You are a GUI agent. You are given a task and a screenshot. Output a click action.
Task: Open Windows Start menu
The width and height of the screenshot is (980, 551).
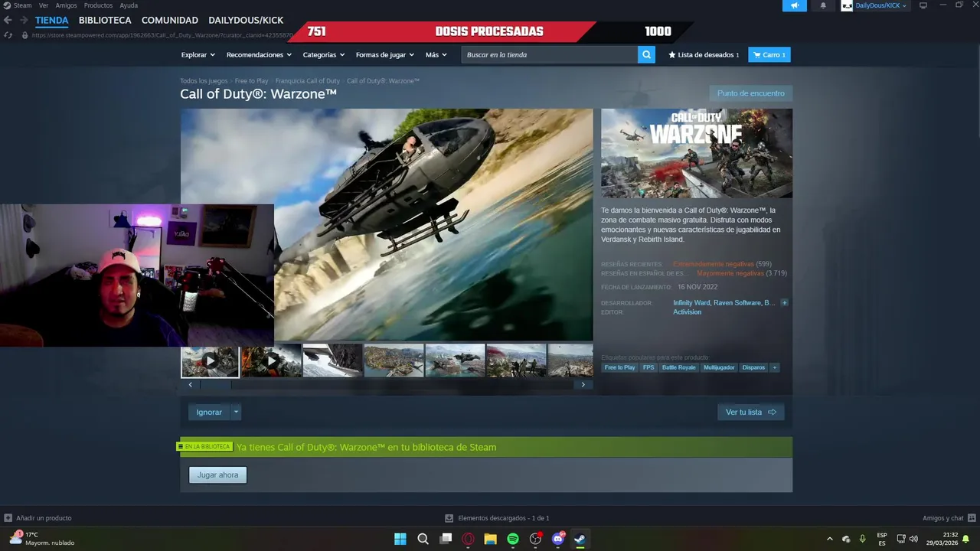[400, 539]
